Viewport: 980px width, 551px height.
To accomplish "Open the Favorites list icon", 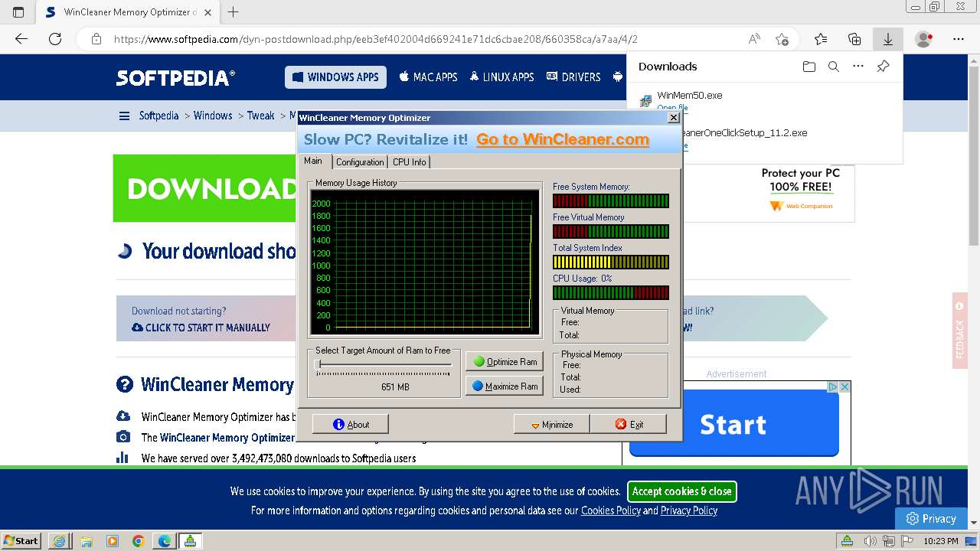I will pos(821,39).
